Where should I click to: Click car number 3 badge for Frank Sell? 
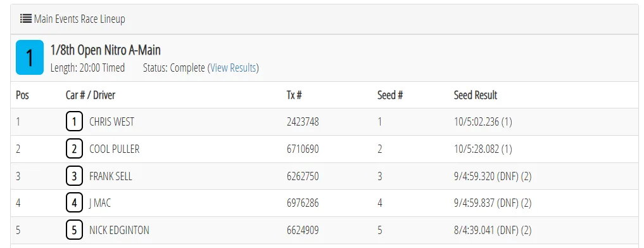click(74, 176)
